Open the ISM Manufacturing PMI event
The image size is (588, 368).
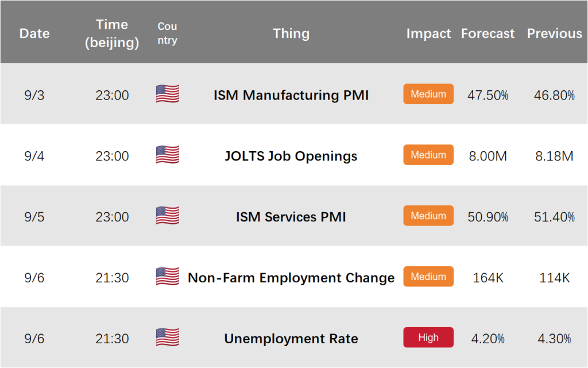291,95
